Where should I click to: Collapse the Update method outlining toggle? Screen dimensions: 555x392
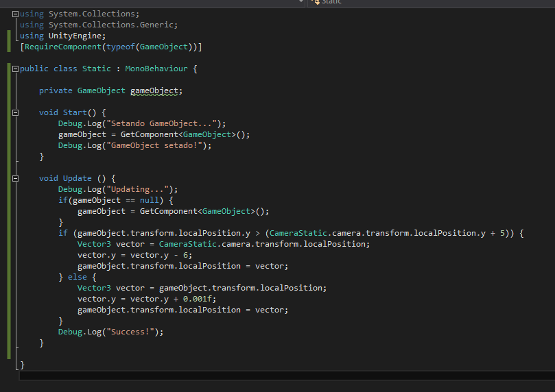15,178
